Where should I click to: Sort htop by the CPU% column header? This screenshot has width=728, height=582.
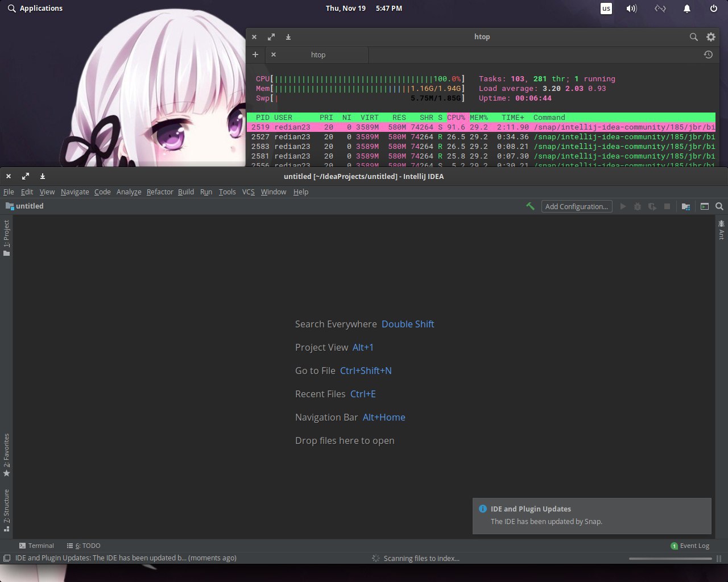(456, 118)
